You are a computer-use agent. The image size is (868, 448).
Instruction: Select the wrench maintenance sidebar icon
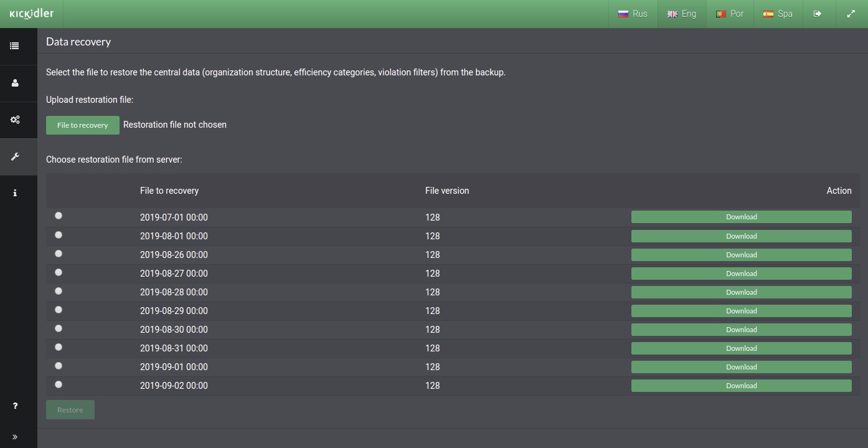coord(15,156)
